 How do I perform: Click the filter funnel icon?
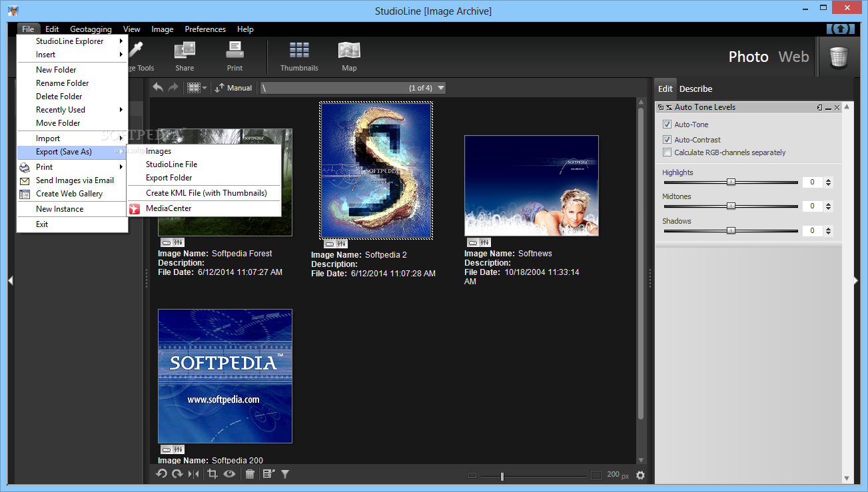285,474
